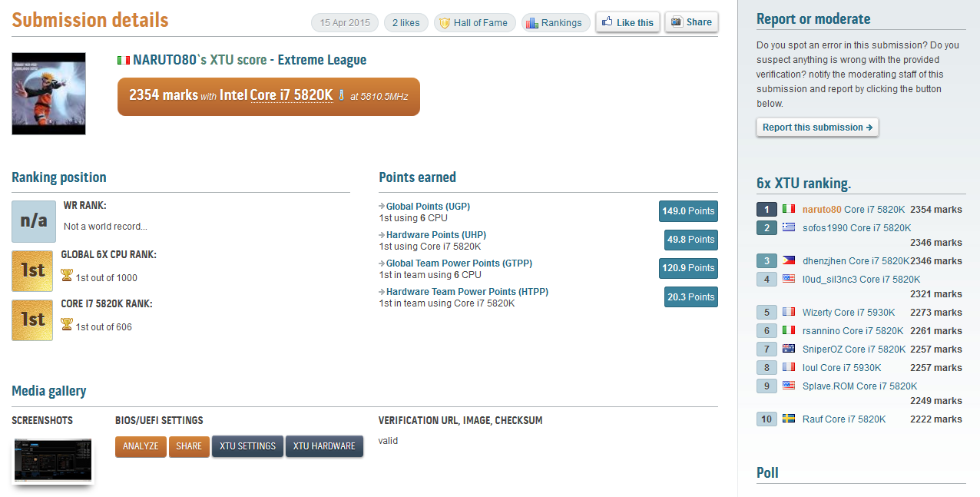The image size is (980, 497).
Task: Open Global Team Power Points (GTPP) link
Action: [x=459, y=263]
